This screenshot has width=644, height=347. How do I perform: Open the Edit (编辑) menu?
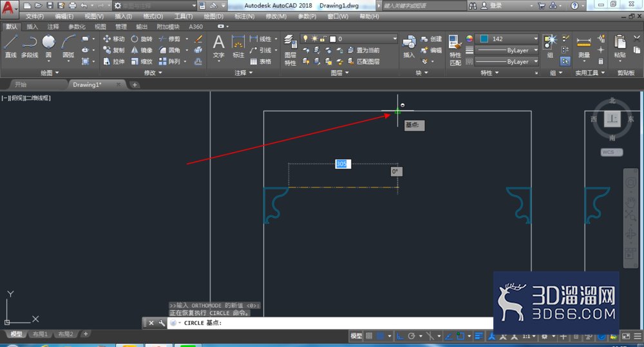click(64, 17)
